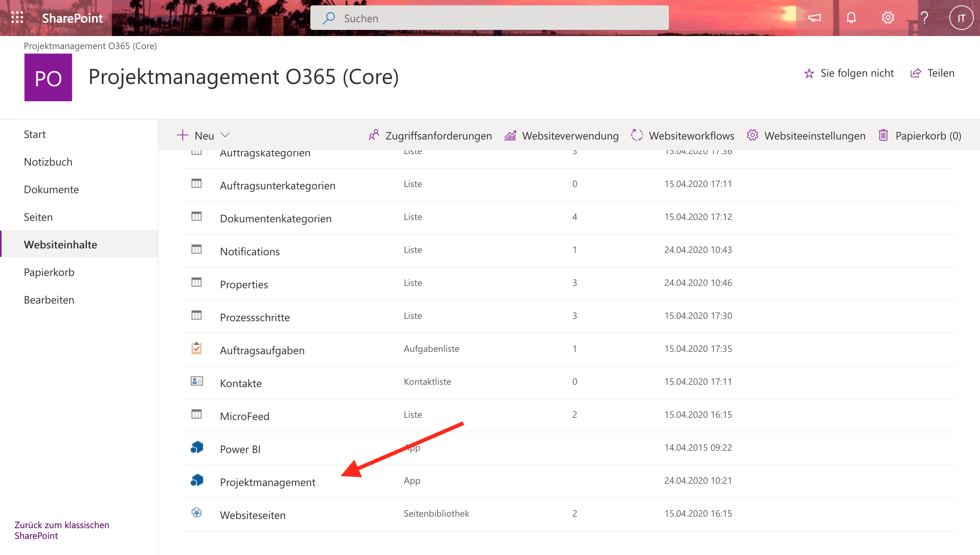980x555 pixels.
Task: Click the PO site logo tile
Action: point(48,77)
